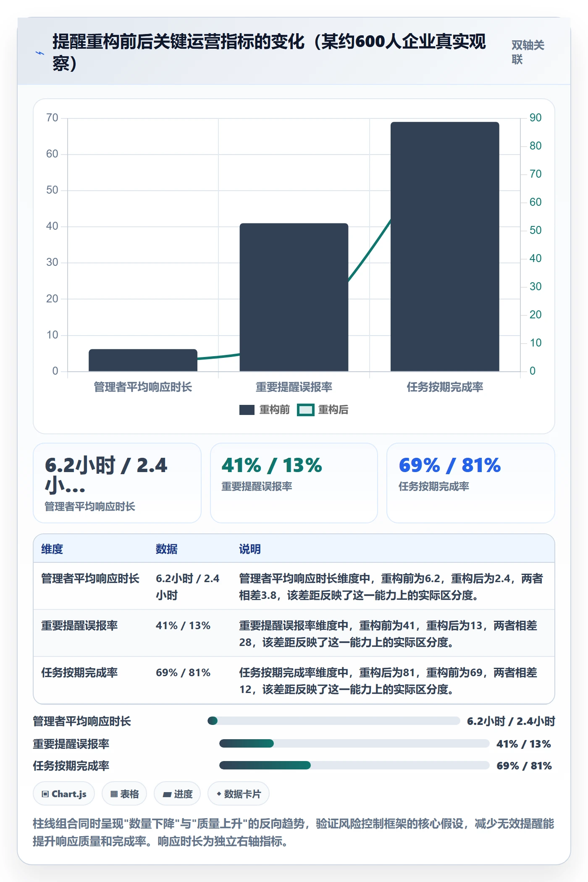Image resolution: width=588 pixels, height=882 pixels.
Task: Click the 表格 tag
Action: click(x=124, y=794)
